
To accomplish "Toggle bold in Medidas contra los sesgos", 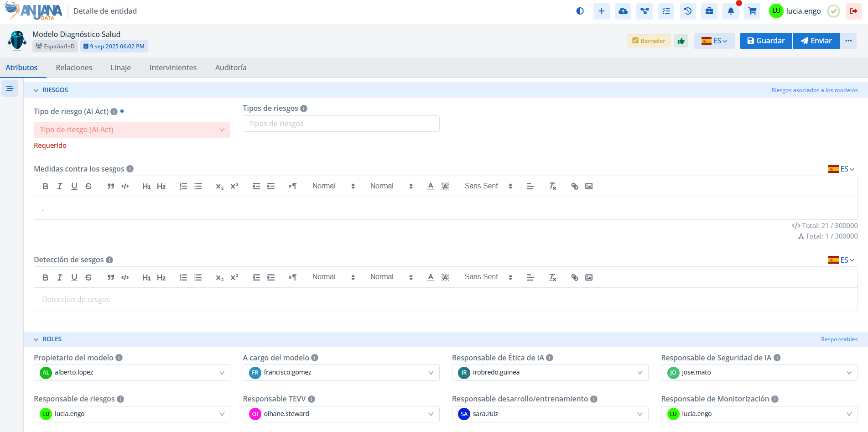I will (x=45, y=186).
